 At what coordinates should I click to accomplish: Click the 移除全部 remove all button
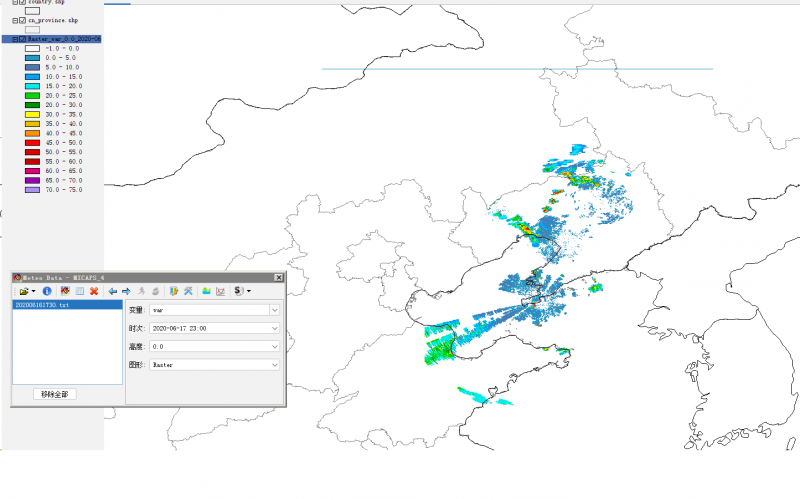pyautogui.click(x=55, y=394)
